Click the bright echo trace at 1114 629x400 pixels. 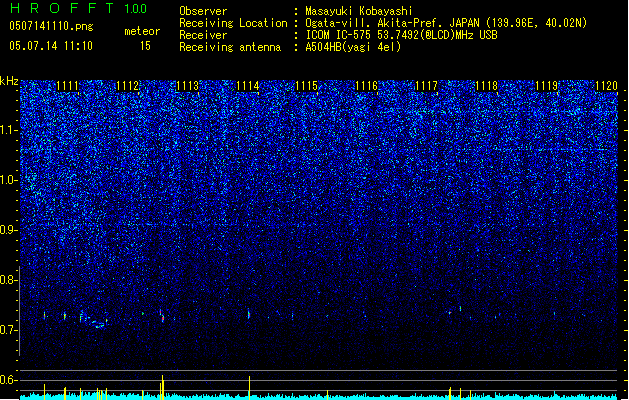coord(249,314)
